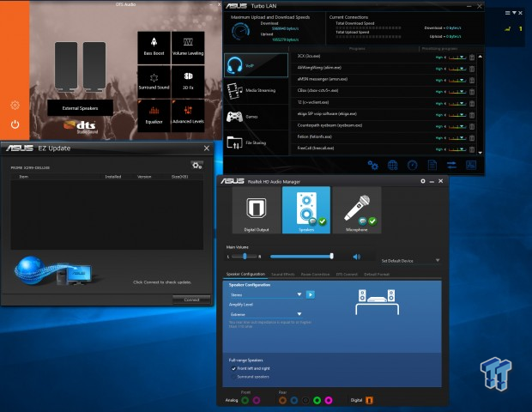Click Connect button in EZ Update

(x=191, y=300)
